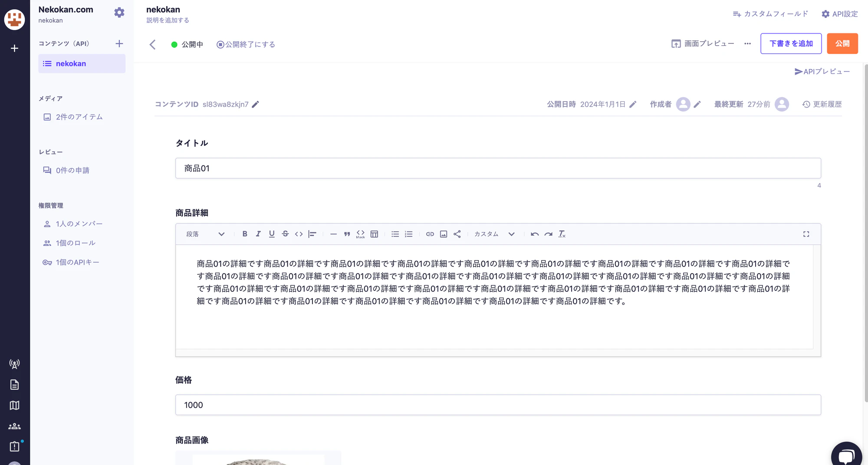Undo last edit in editor
The height and width of the screenshot is (465, 868).
tap(535, 234)
